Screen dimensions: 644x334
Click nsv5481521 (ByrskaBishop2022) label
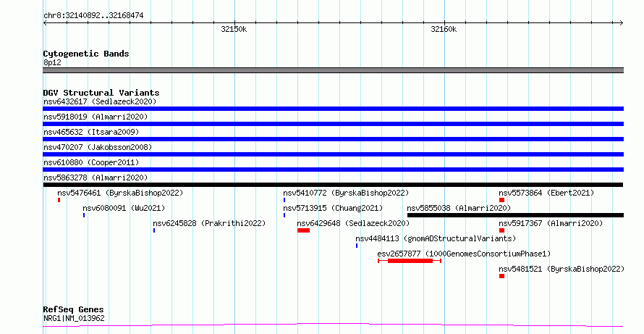562,269
